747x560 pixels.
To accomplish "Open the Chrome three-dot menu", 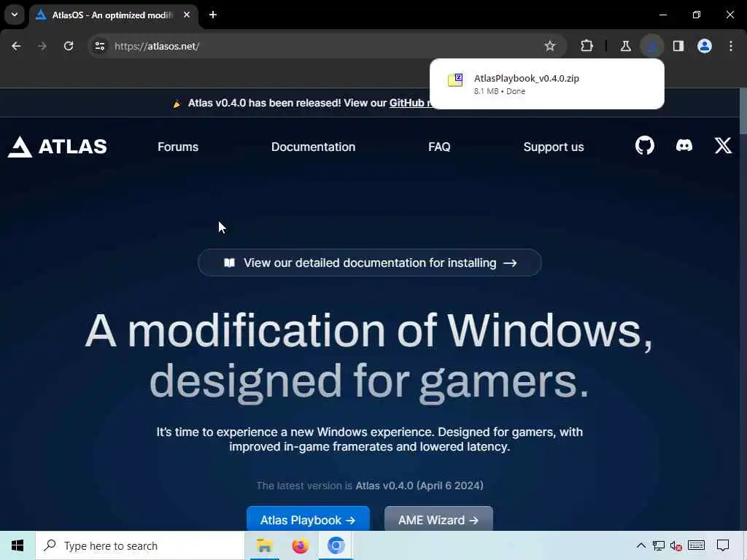I will (731, 46).
